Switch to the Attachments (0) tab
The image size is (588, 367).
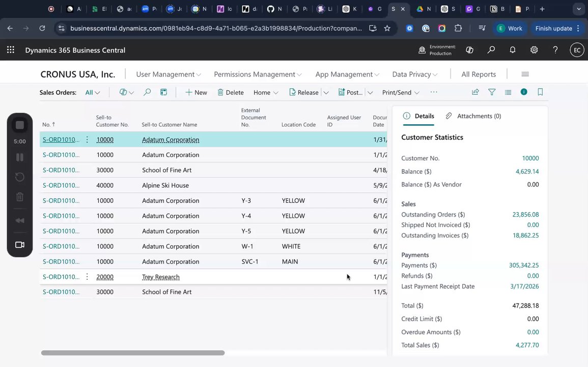pos(473,116)
